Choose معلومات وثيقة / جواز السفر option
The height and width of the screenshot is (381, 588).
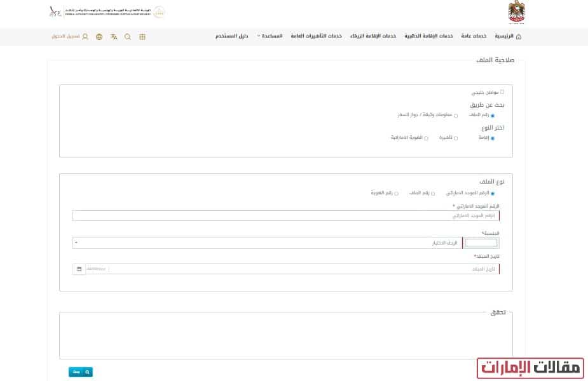pyautogui.click(x=456, y=115)
